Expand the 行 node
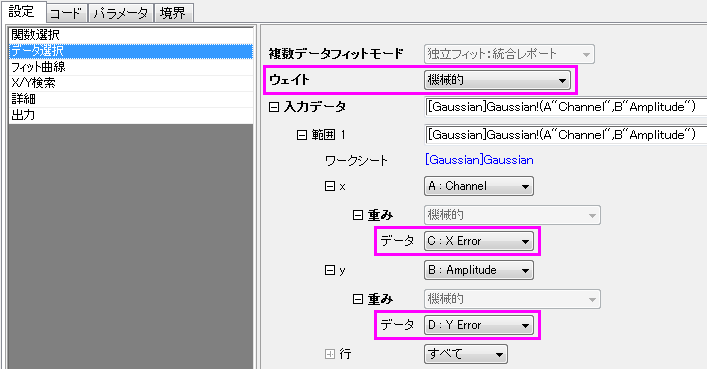 tap(330, 354)
